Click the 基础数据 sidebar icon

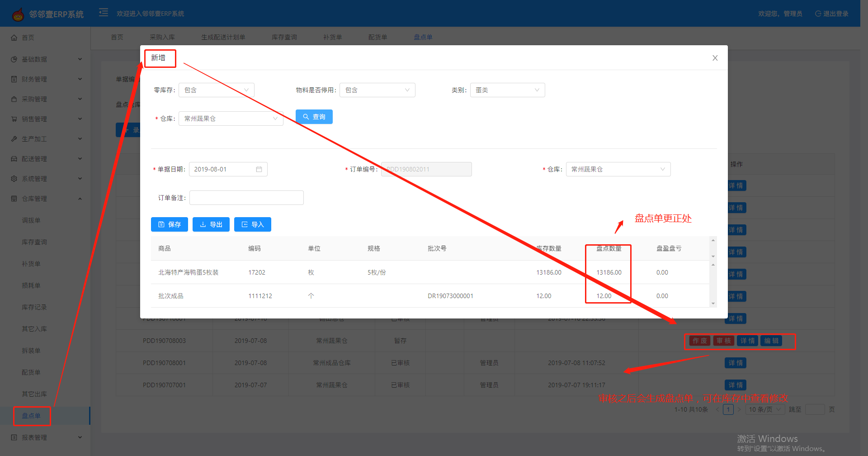point(14,59)
